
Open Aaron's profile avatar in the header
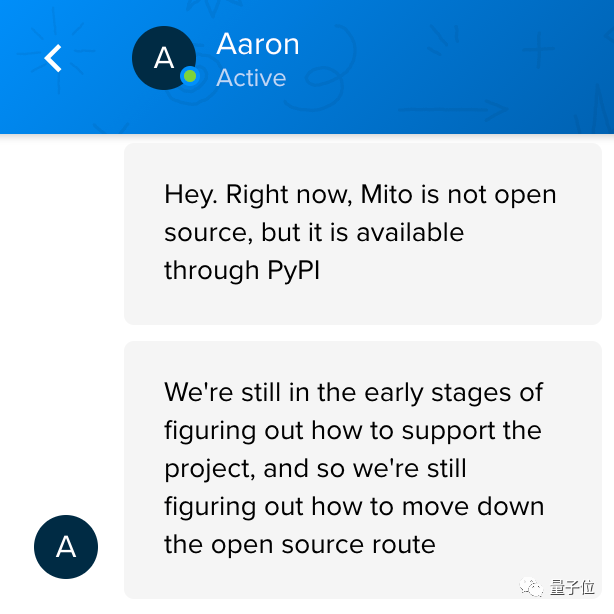click(164, 58)
